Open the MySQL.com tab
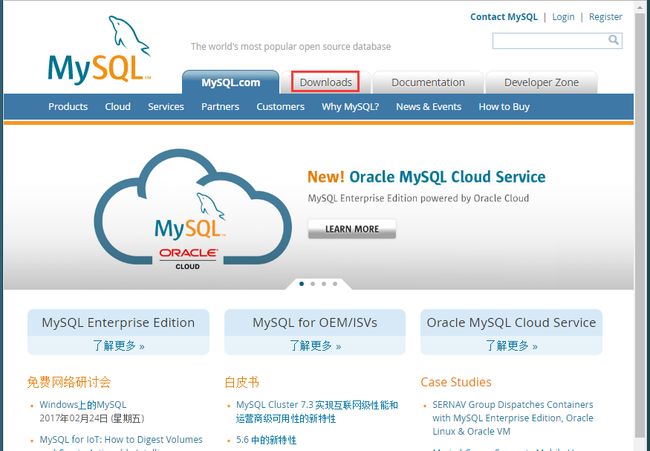 click(230, 82)
